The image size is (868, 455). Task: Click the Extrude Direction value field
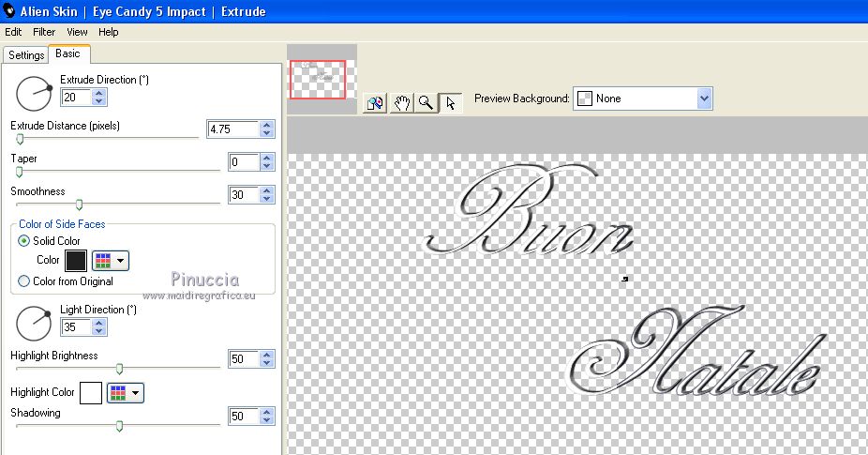click(76, 97)
